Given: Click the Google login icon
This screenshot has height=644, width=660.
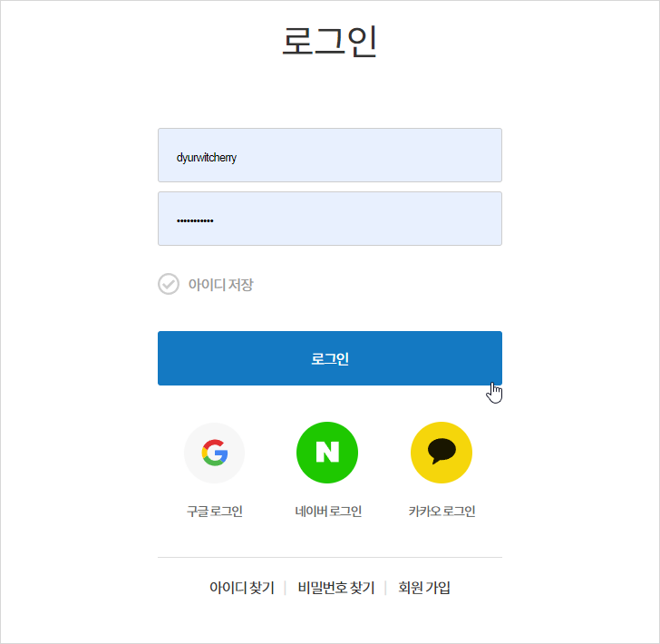Looking at the screenshot, I should point(214,453).
